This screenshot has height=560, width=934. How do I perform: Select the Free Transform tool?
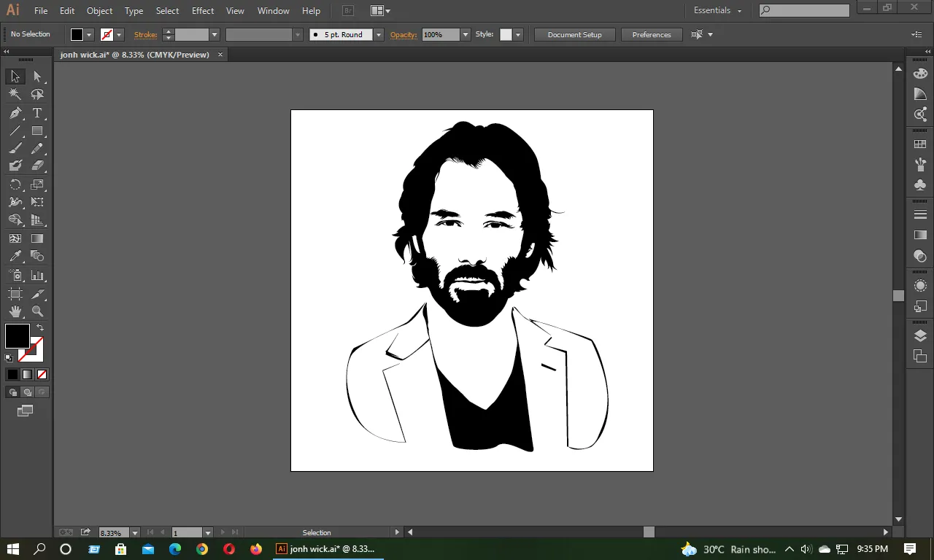click(x=37, y=202)
